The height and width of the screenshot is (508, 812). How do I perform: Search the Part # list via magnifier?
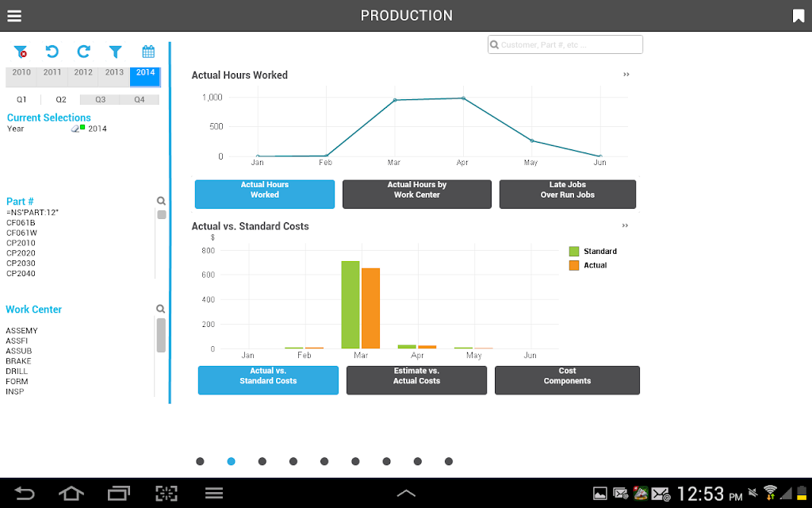pos(161,201)
